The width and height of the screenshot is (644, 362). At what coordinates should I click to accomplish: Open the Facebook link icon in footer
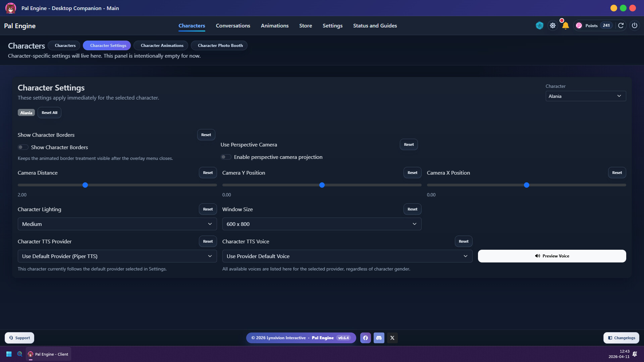point(366,338)
